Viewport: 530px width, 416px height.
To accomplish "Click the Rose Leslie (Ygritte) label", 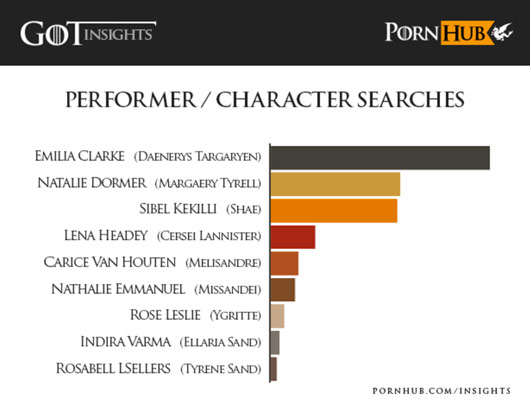I will (196, 315).
